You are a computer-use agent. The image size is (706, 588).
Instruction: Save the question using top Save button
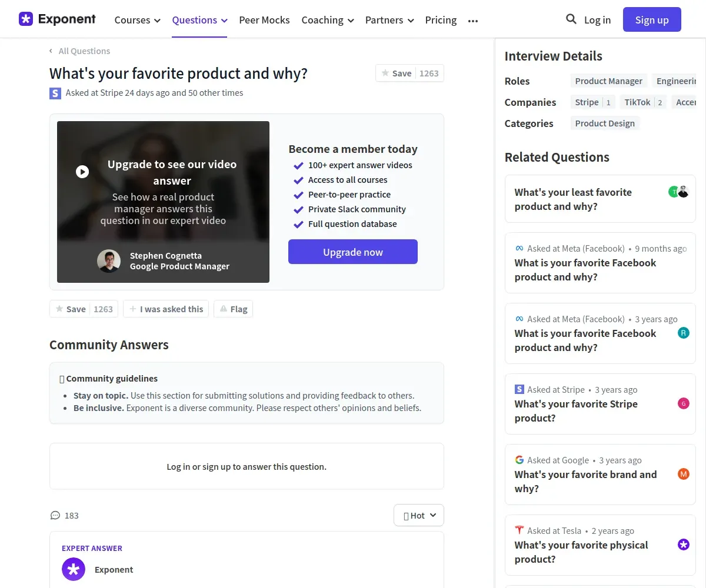click(409, 73)
